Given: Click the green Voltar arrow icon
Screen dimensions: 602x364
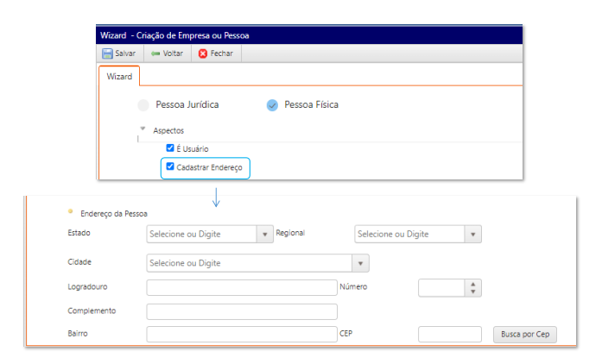Looking at the screenshot, I should point(155,53).
